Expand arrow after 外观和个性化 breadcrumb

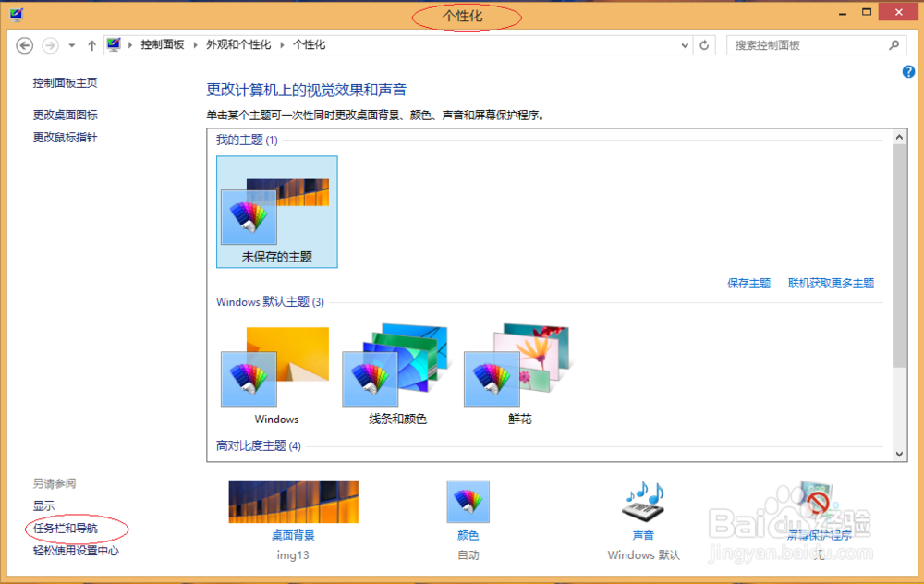pos(282,44)
